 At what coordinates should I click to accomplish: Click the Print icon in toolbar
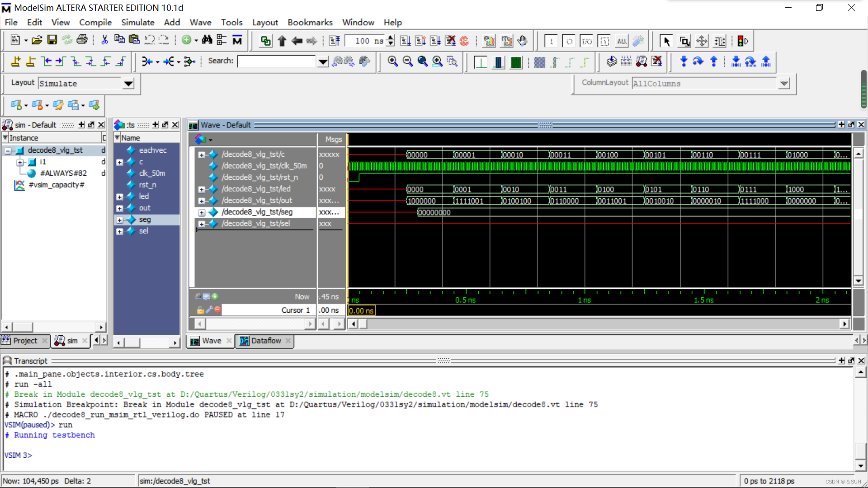pos(82,41)
